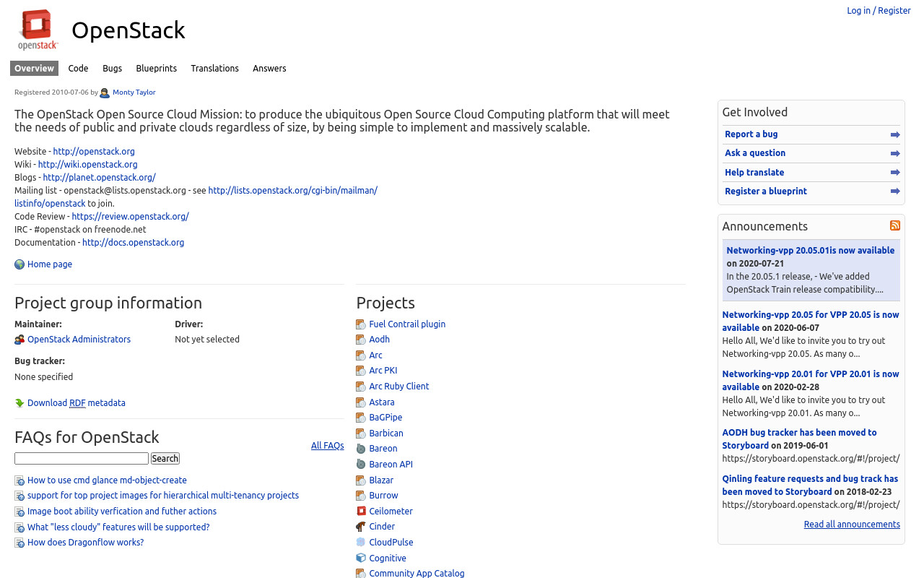Viewport: 924px width, 578px height.
Task: Open the review.openstack.org code review link
Action: 130,217
